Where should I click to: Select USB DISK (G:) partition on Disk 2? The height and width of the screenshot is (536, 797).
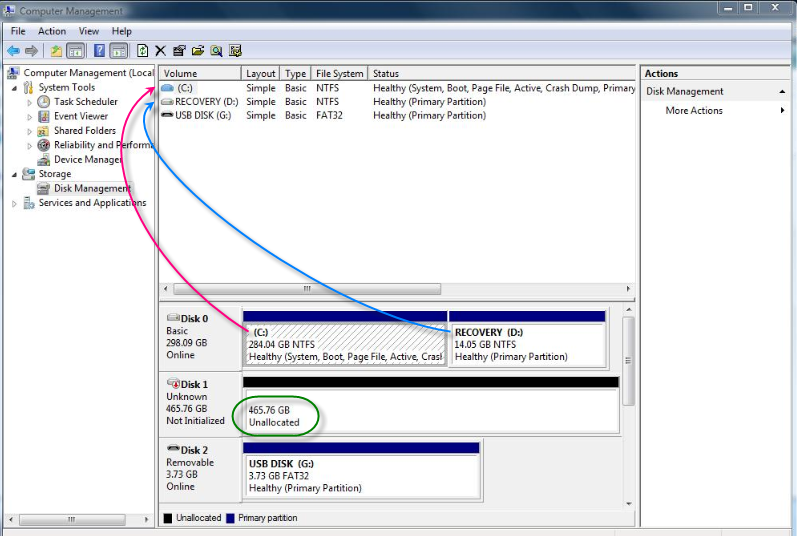click(362, 475)
